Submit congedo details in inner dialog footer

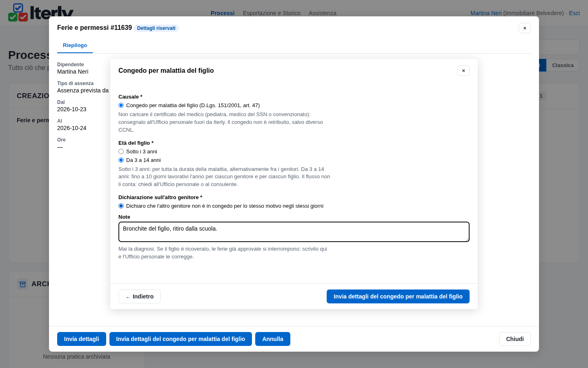tap(398, 296)
